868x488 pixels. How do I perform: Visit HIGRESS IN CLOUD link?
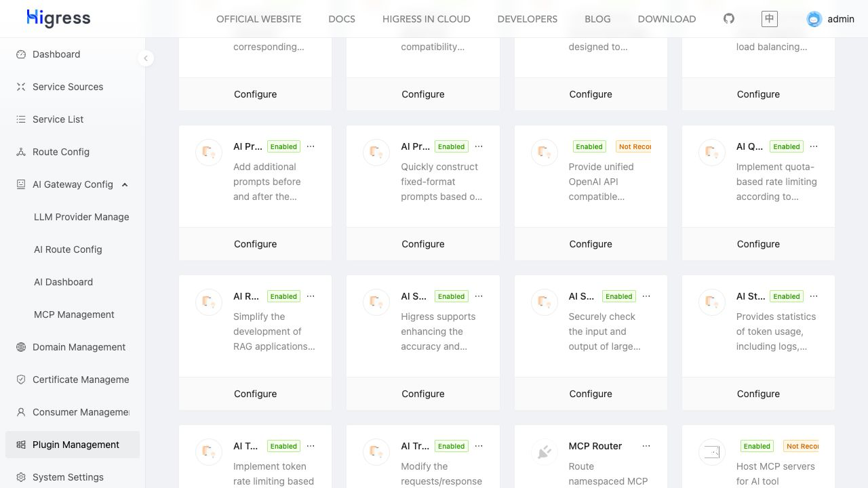(x=427, y=19)
